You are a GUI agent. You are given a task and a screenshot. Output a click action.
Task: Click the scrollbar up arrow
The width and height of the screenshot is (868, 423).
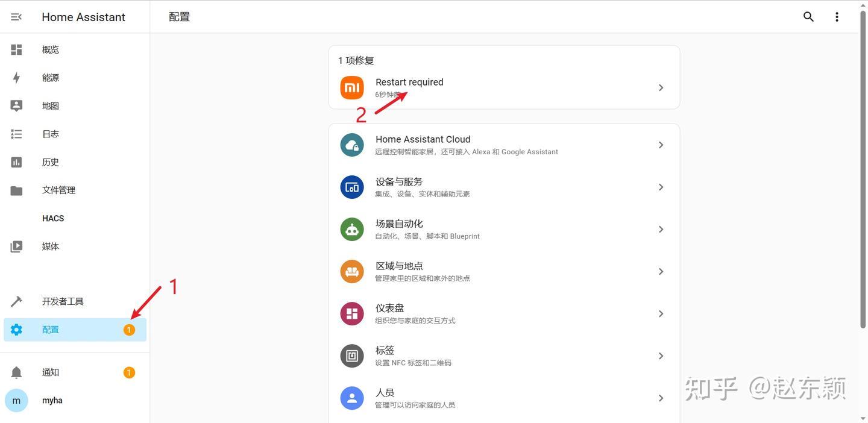pos(863,5)
